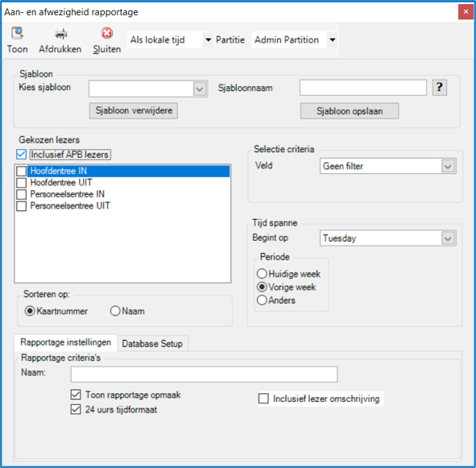This screenshot has width=476, height=468.
Task: Uncheck Inclusief APB lezers checkbox
Action: pos(21,155)
